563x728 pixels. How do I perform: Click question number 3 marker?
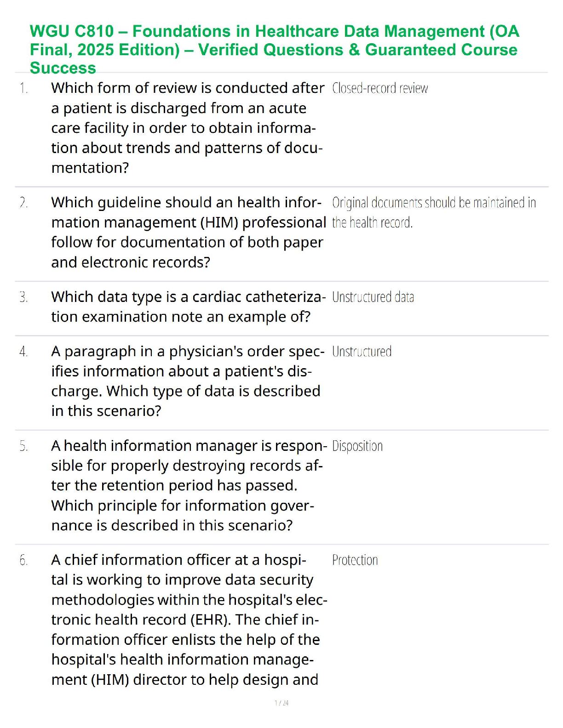pos(23,297)
